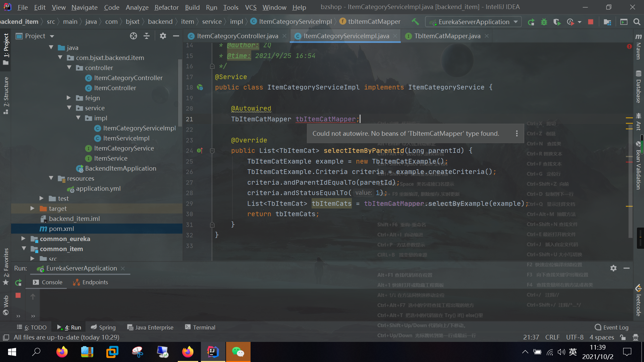Minimize the Run tool window

pos(627,268)
